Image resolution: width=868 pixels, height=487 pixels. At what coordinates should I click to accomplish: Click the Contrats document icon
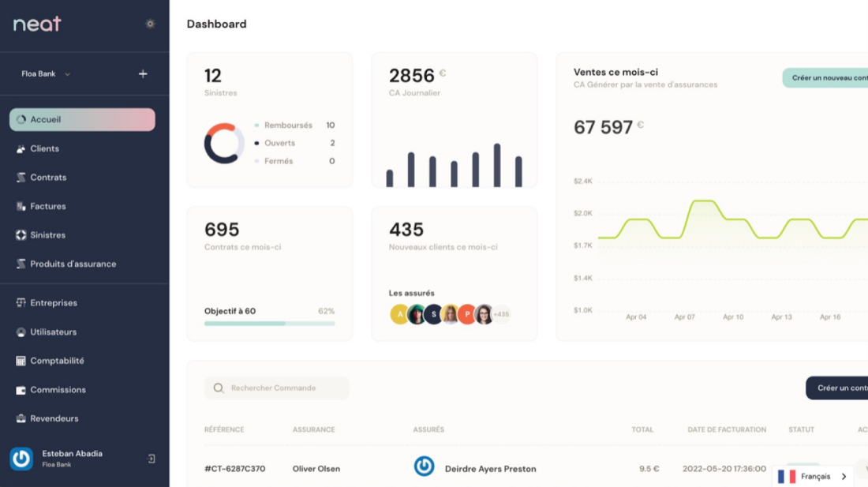21,177
